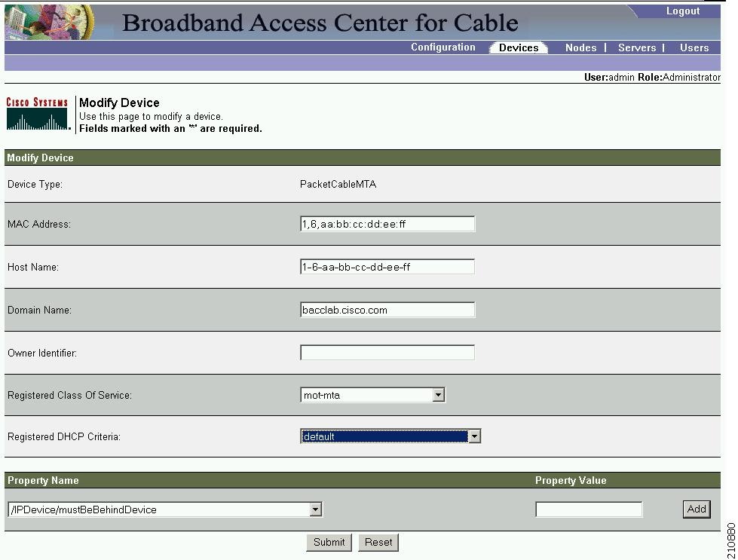The width and height of the screenshot is (738, 560).
Task: Edit the MAC Address field
Action: [387, 223]
